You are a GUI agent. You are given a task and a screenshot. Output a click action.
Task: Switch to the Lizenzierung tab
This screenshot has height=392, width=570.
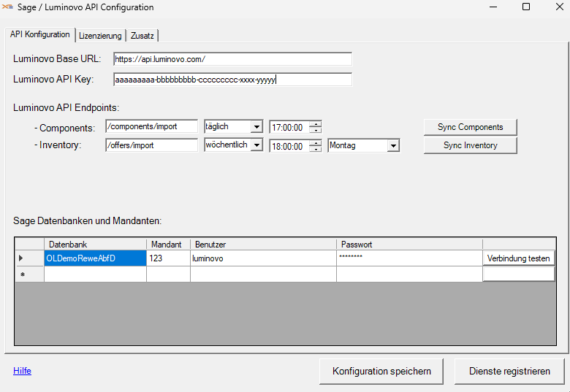point(100,36)
